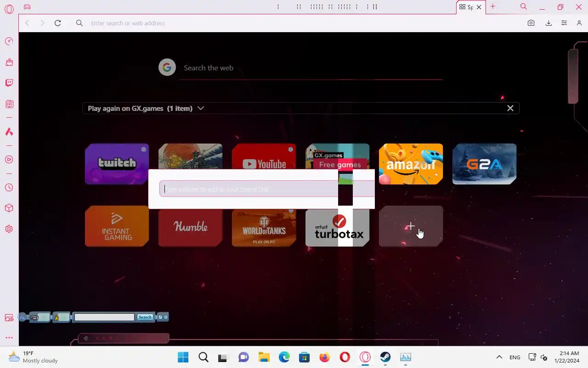588x368 pixels.
Task: Reload the current page
Action: (57, 23)
